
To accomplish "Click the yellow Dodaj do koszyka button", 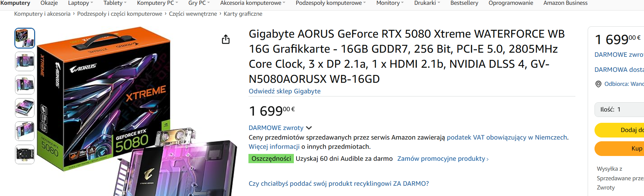I will coord(619,130).
